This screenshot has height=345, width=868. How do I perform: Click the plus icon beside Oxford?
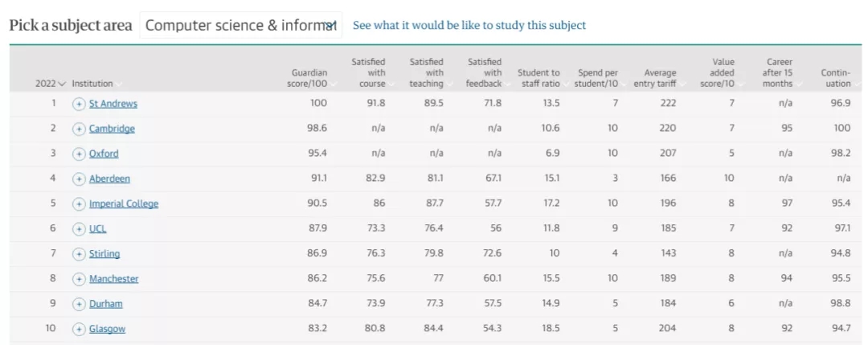point(79,154)
